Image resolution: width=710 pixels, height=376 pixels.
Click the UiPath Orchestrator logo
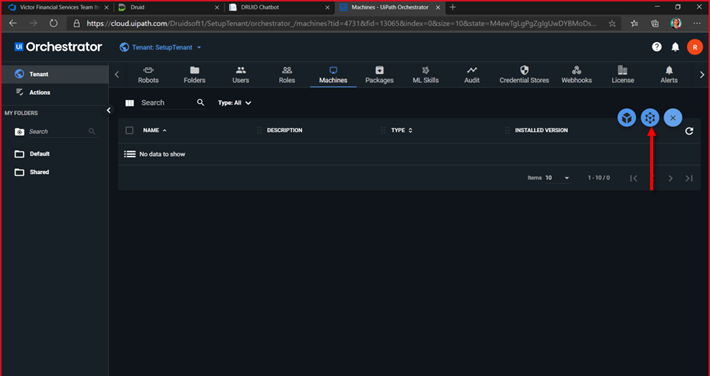pyautogui.click(x=58, y=47)
